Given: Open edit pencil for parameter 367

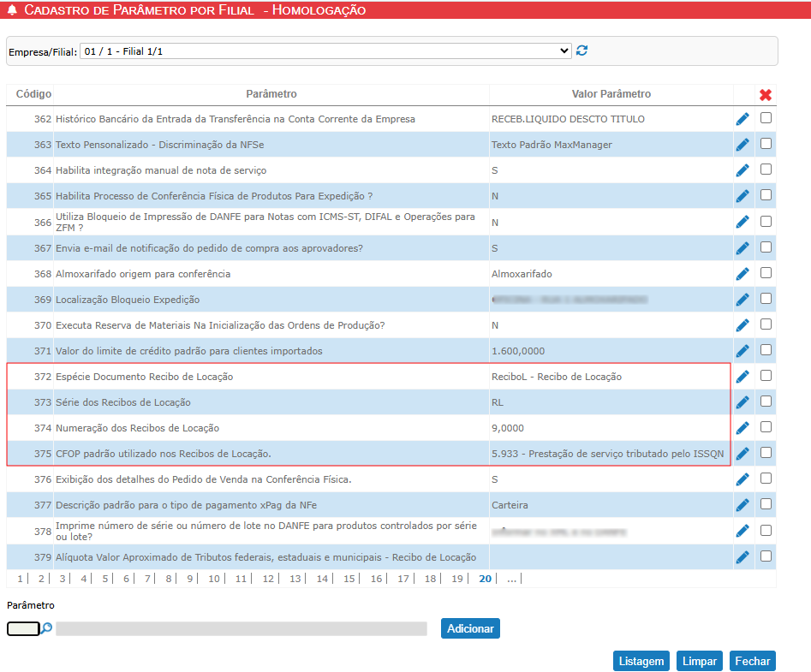Looking at the screenshot, I should pos(742,248).
